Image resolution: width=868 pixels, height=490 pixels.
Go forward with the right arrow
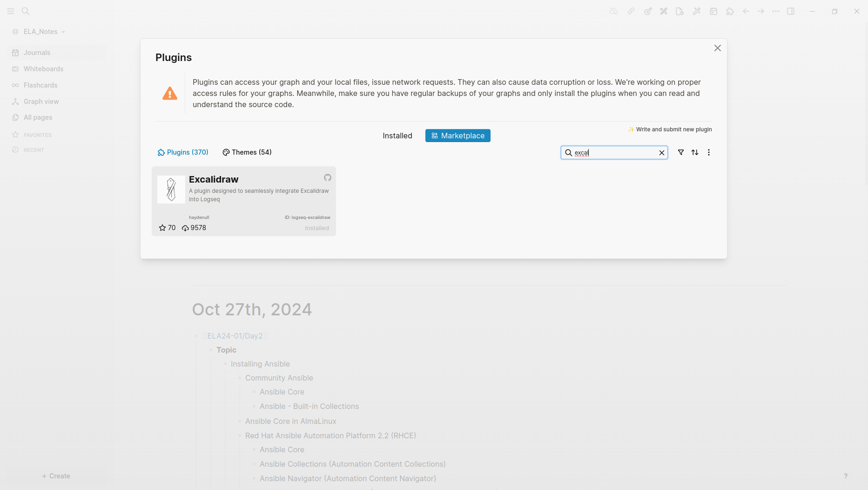point(761,11)
